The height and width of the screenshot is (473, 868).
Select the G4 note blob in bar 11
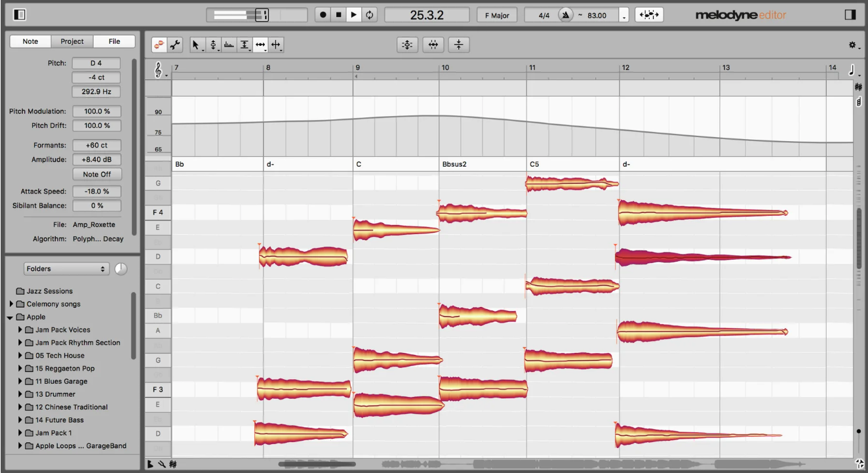click(x=572, y=184)
